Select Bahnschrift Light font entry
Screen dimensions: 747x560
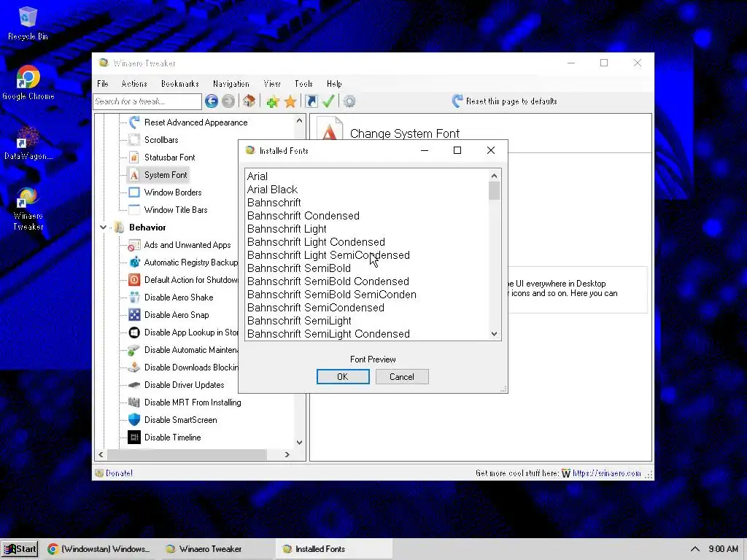[287, 229]
